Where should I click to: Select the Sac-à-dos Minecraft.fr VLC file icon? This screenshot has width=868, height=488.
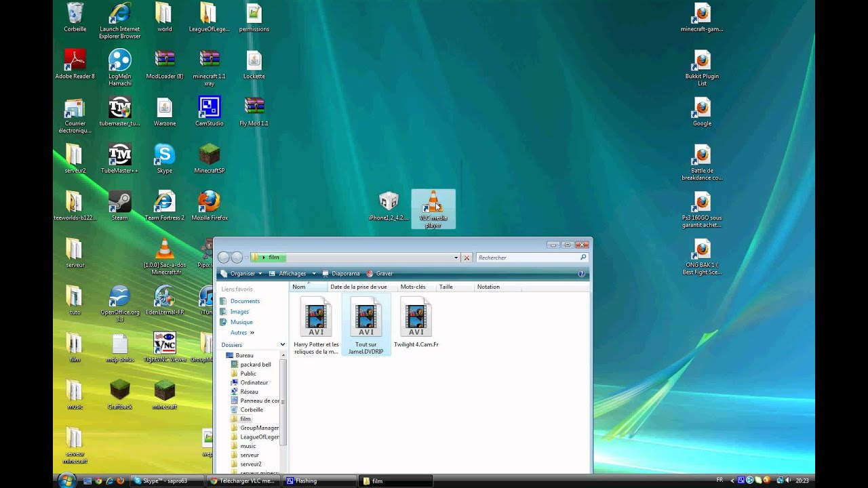pyautogui.click(x=164, y=256)
